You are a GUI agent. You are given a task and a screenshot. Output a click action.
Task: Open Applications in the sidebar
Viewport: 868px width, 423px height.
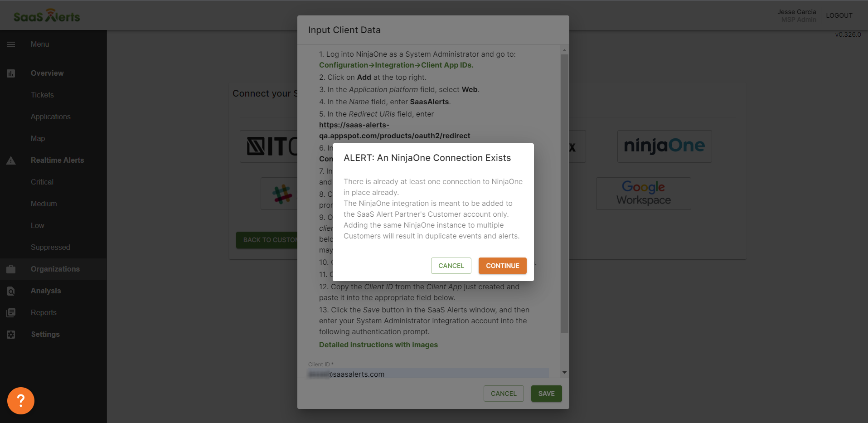pyautogui.click(x=51, y=117)
